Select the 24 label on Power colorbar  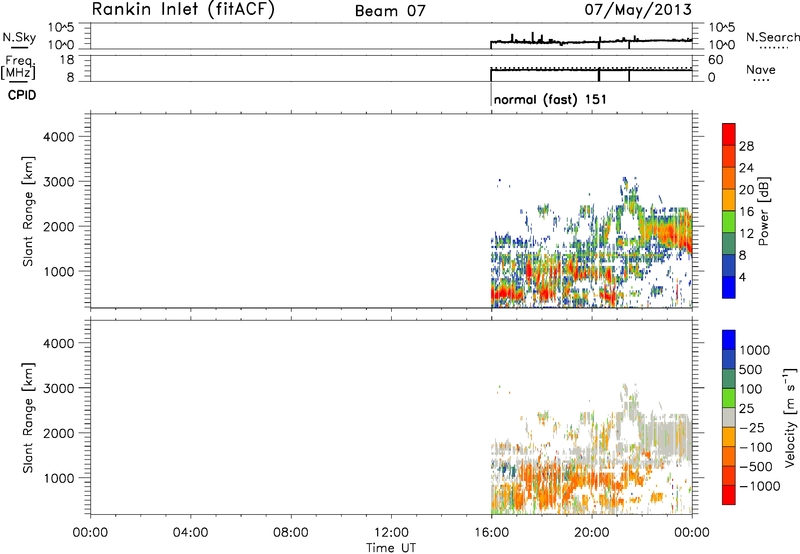point(746,168)
